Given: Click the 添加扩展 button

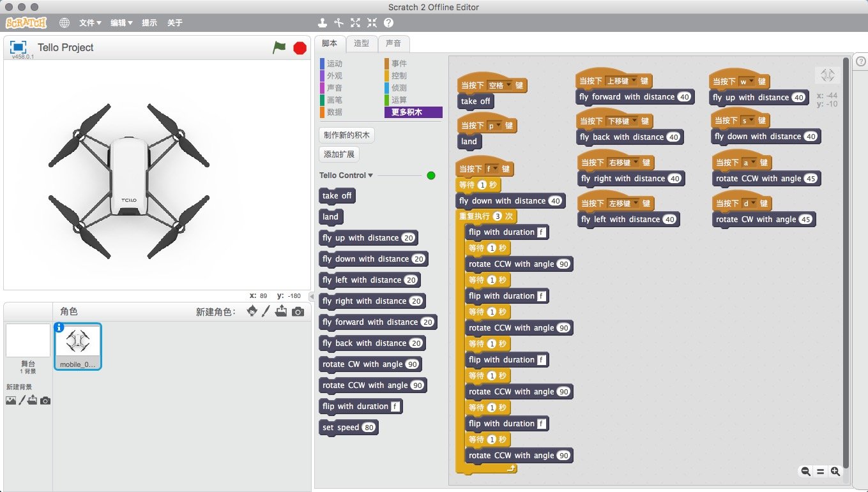Looking at the screenshot, I should point(339,154).
